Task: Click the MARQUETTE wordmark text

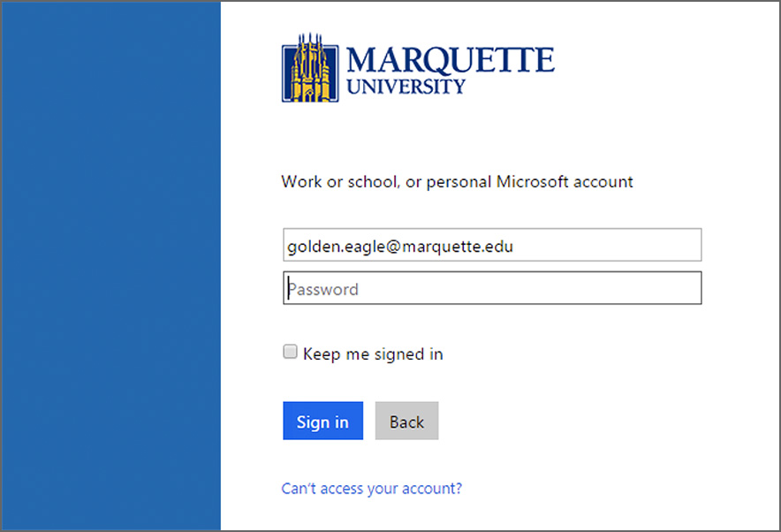Action: (x=451, y=60)
